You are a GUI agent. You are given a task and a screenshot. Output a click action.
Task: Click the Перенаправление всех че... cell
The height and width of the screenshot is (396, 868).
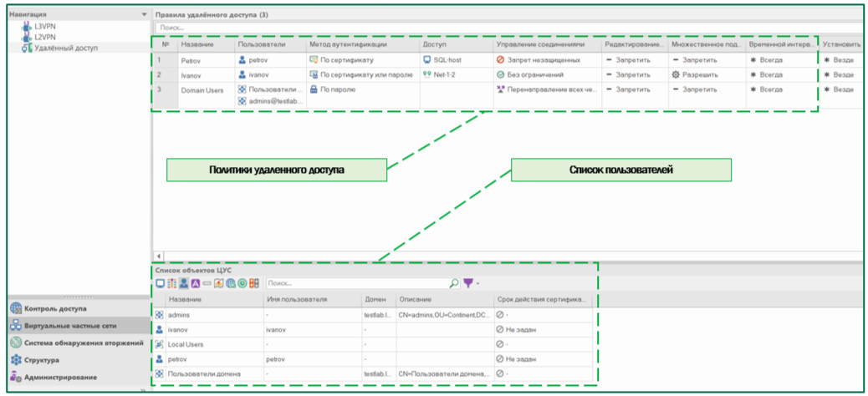pos(547,89)
